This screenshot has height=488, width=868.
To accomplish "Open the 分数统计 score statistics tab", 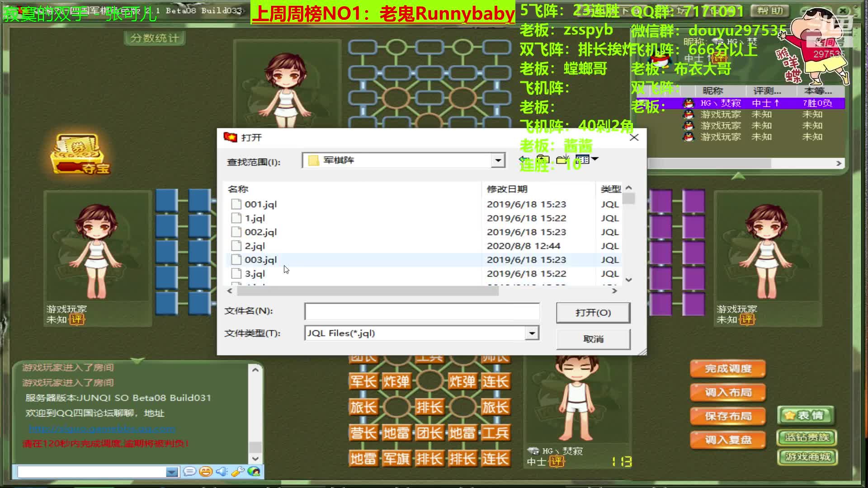I will (x=154, y=38).
